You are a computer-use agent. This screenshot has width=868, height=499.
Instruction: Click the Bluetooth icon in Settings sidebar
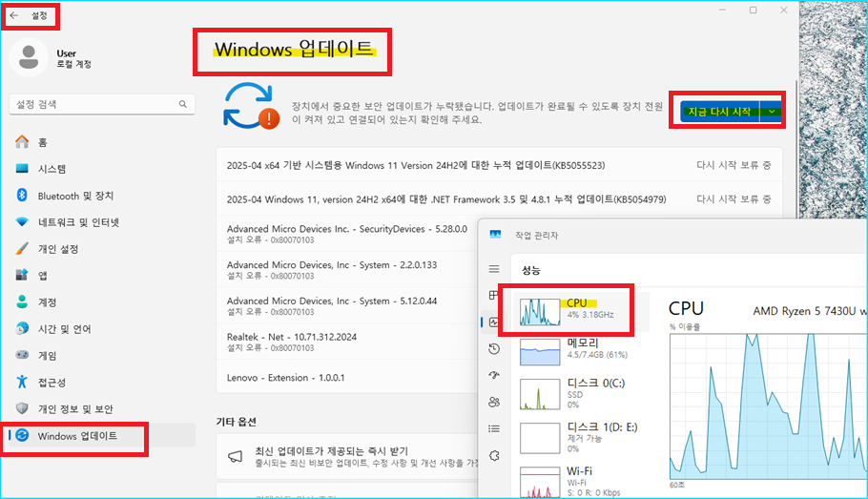[x=22, y=195]
